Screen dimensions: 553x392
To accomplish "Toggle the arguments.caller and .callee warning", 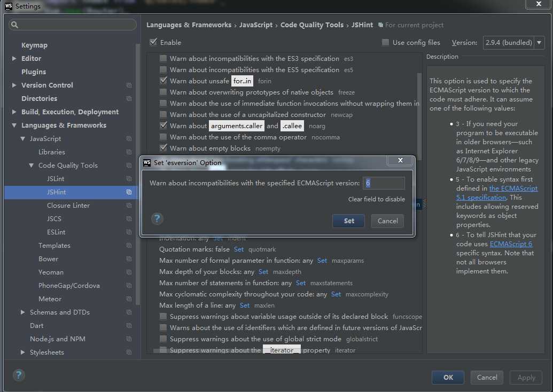I will click(163, 126).
